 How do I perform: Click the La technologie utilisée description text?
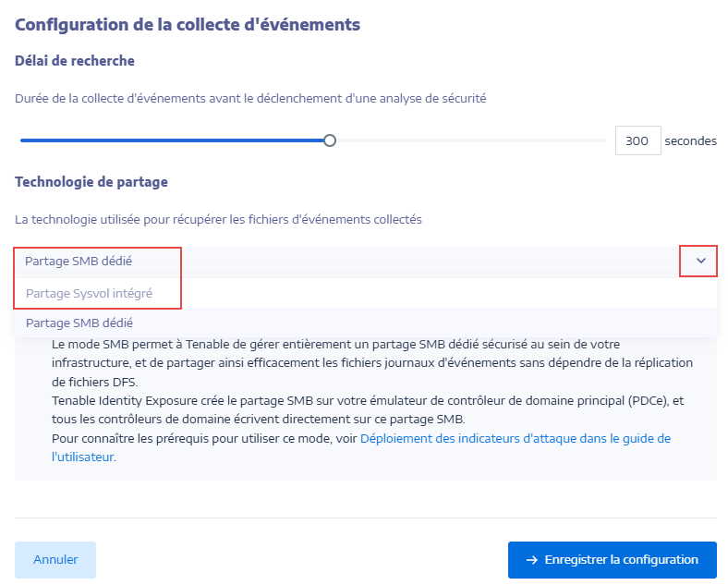click(x=218, y=219)
